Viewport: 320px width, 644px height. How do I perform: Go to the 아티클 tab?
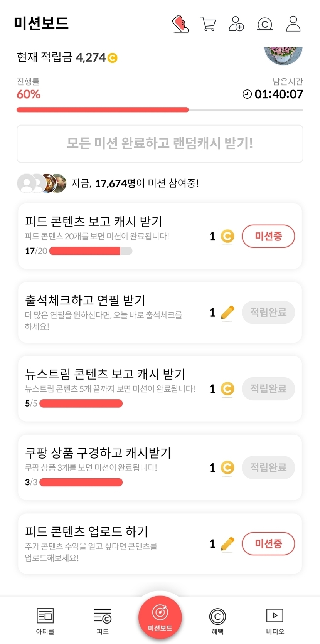point(45,620)
